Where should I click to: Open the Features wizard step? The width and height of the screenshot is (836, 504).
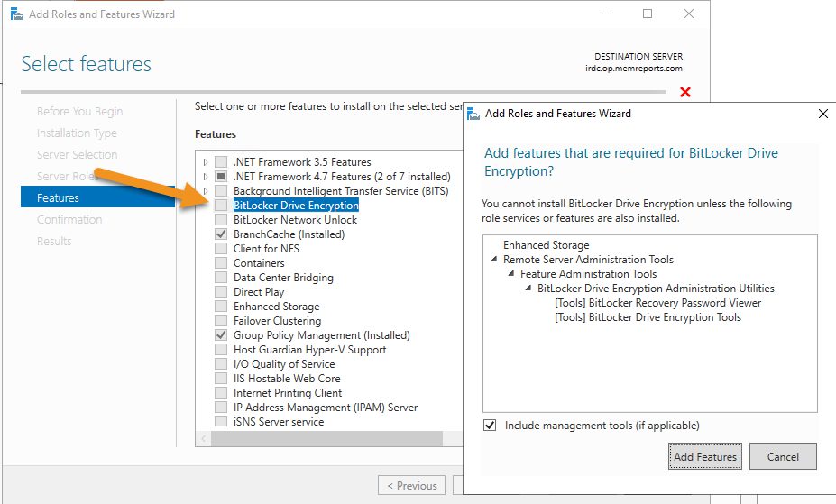tap(97, 197)
